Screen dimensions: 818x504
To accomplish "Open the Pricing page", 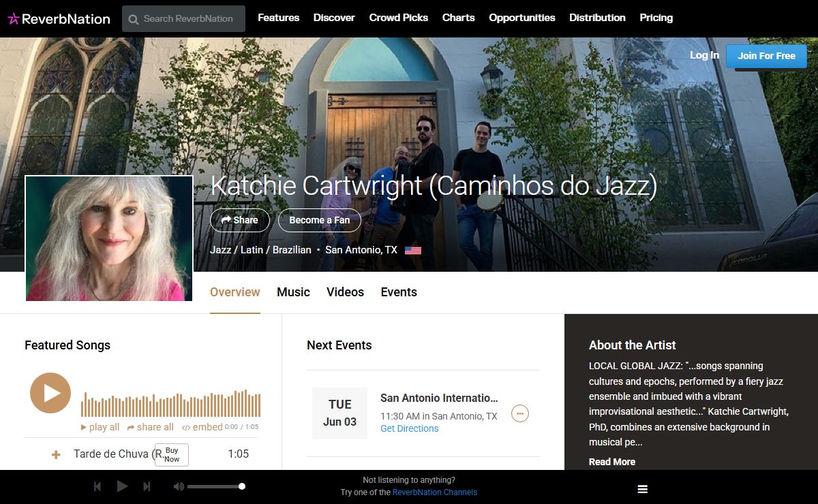I will [x=656, y=18].
